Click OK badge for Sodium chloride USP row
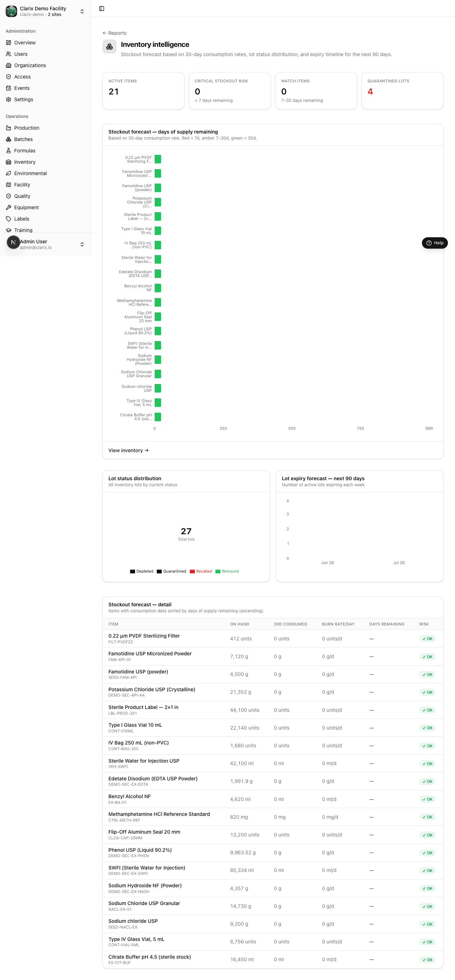This screenshot has width=455, height=980. 427,925
